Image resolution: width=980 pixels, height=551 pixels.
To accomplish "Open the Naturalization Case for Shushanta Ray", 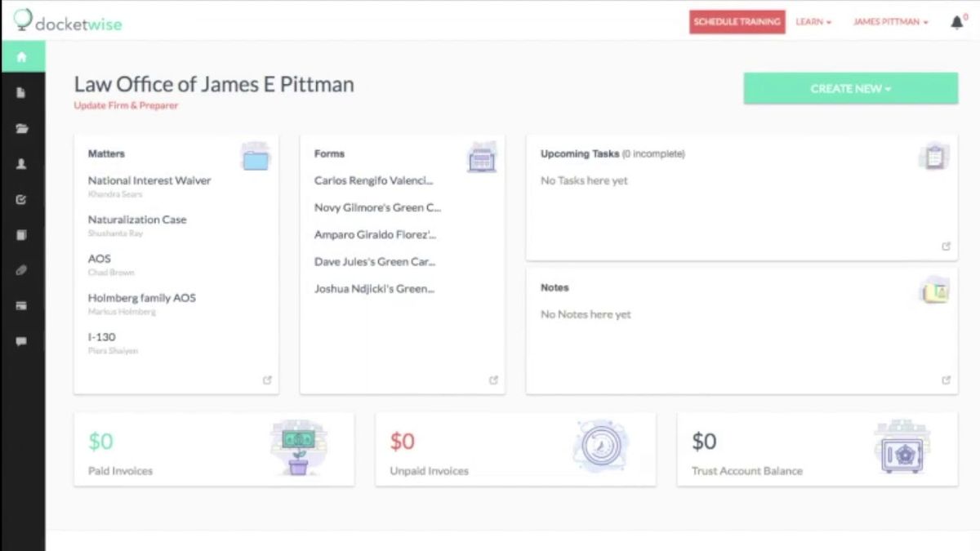I will click(137, 220).
